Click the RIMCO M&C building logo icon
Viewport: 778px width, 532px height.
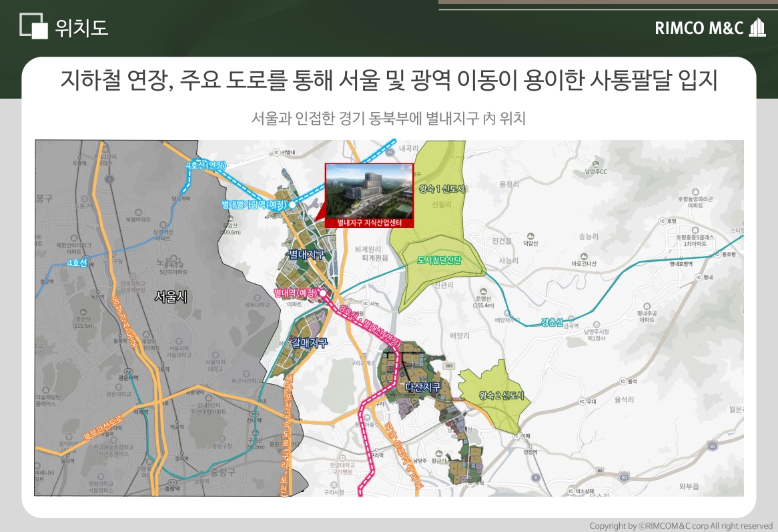(x=757, y=28)
